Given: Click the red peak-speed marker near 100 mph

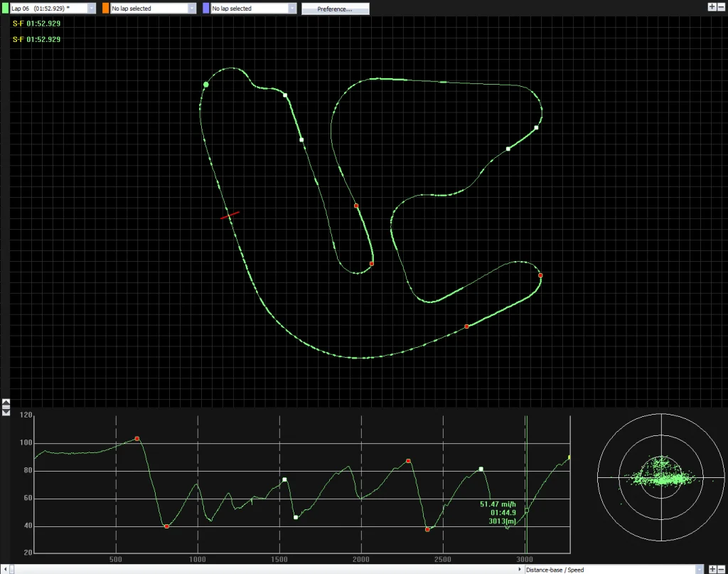Looking at the screenshot, I should (137, 438).
